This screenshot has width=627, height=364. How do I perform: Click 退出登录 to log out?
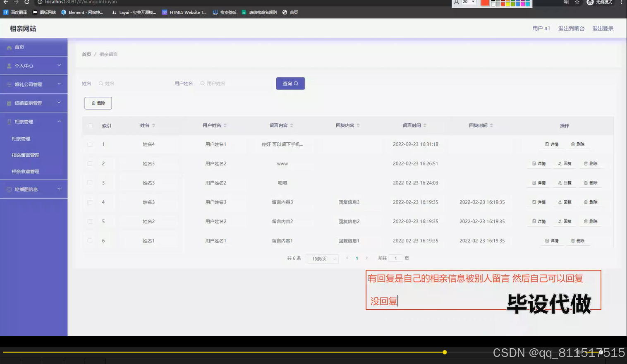tap(603, 28)
